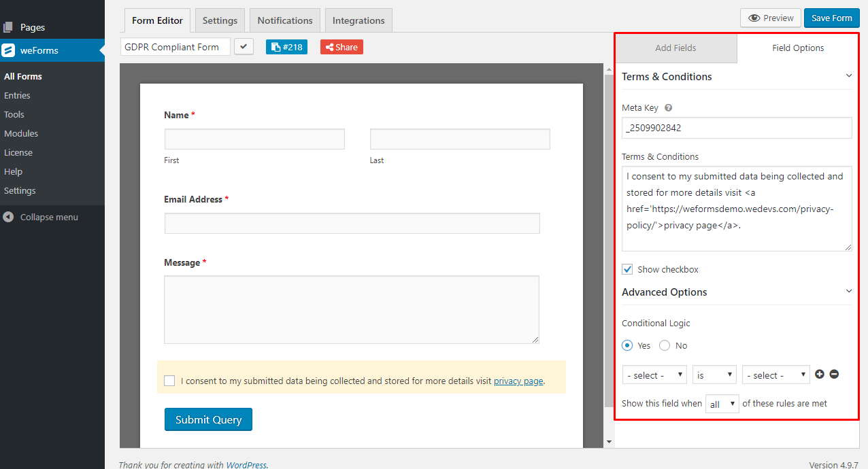Open the first conditional field select dropdown
Screen dimensions: 868x469
click(x=655, y=375)
